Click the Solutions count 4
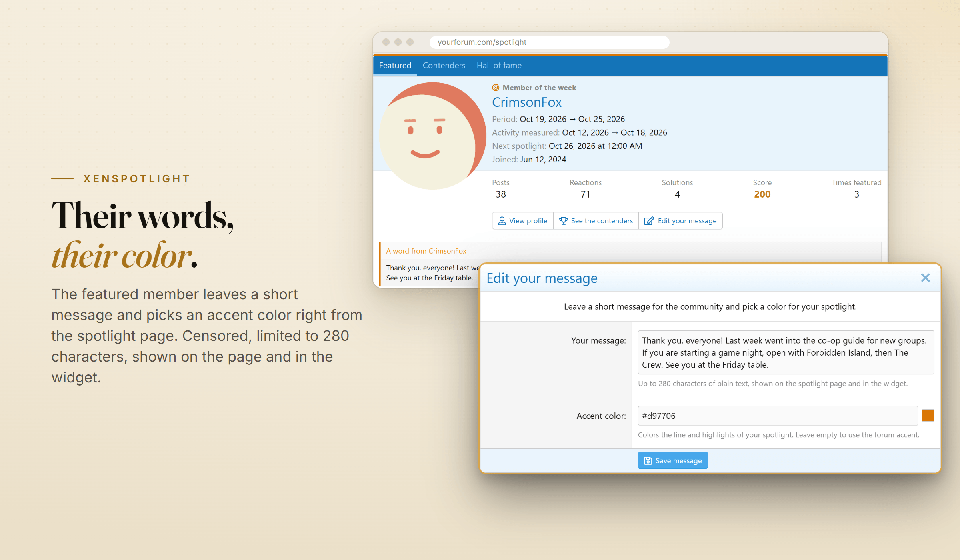Viewport: 960px width, 560px height. [x=677, y=194]
